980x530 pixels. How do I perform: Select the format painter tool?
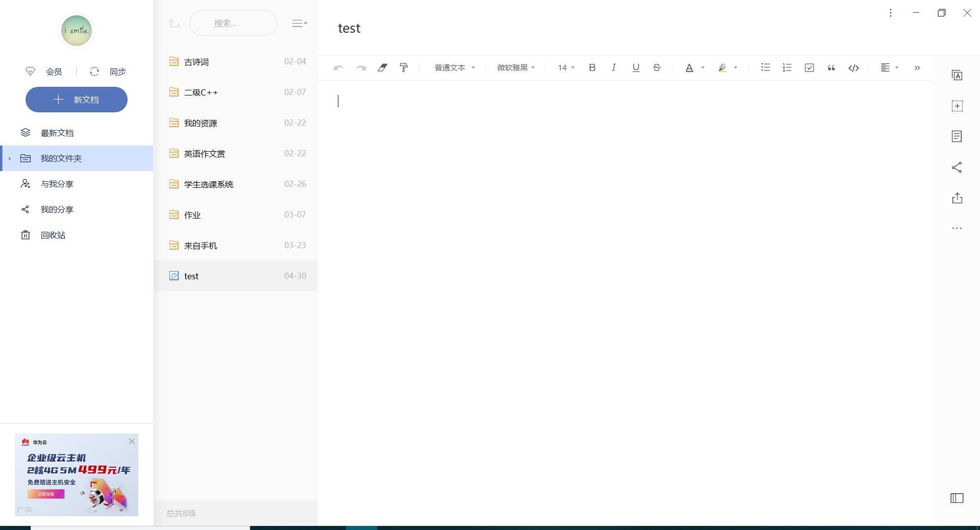pos(404,67)
